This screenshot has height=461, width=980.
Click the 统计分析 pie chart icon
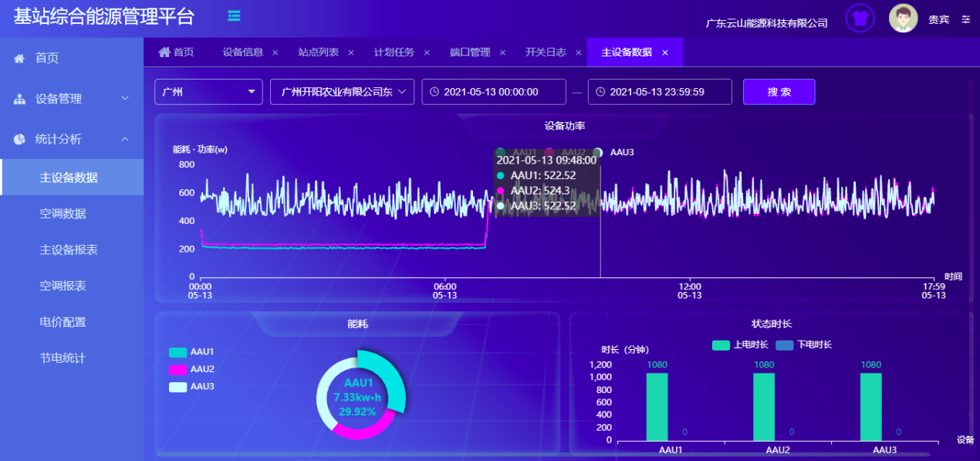[19, 139]
